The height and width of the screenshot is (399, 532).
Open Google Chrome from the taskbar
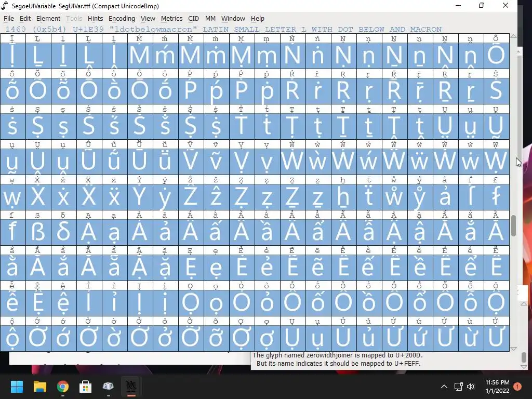pos(63,387)
